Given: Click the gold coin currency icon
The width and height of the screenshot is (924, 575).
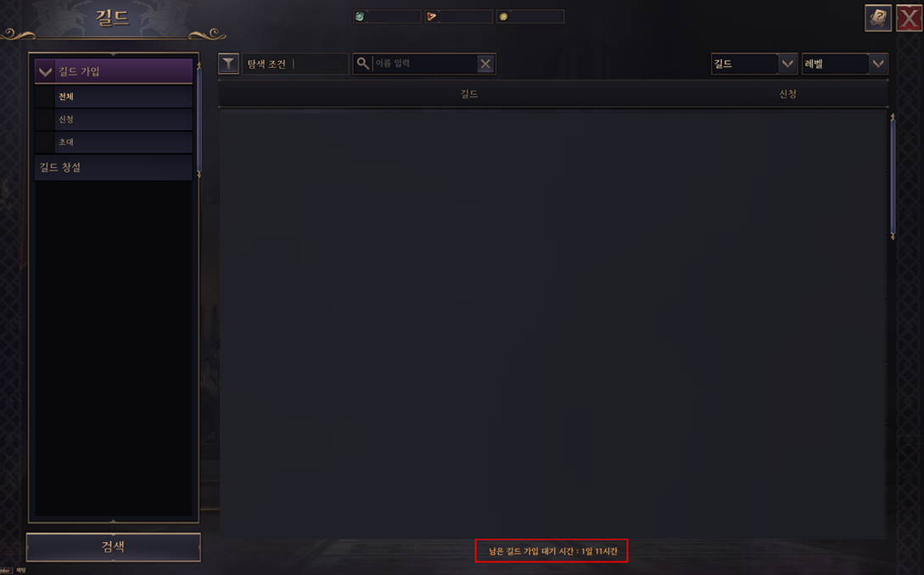Looking at the screenshot, I should [x=503, y=16].
